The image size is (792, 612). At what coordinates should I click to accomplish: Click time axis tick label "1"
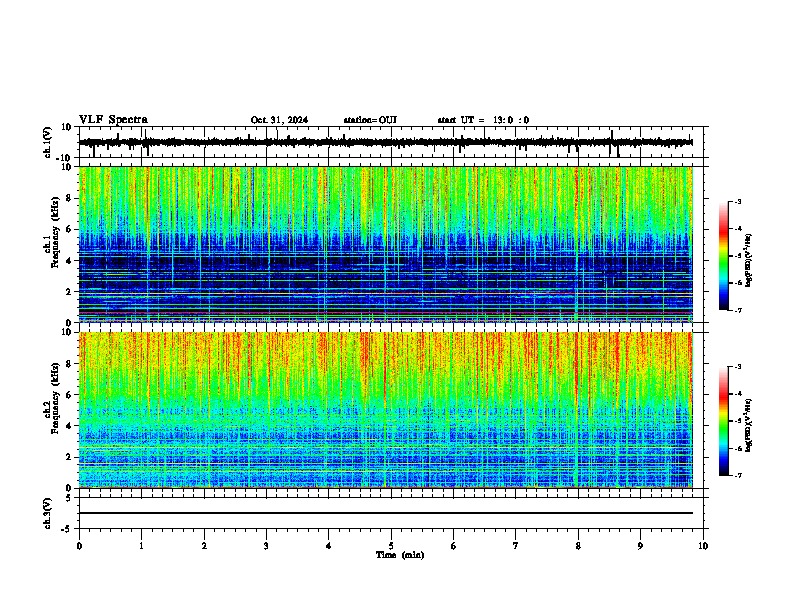[141, 546]
